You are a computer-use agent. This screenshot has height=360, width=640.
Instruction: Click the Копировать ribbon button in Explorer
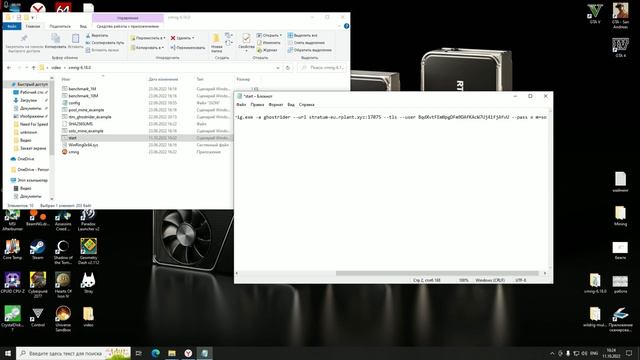pyautogui.click(x=56, y=42)
